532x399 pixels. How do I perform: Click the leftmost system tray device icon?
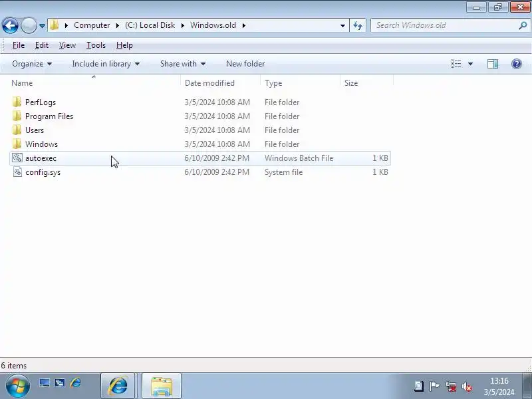419,386
